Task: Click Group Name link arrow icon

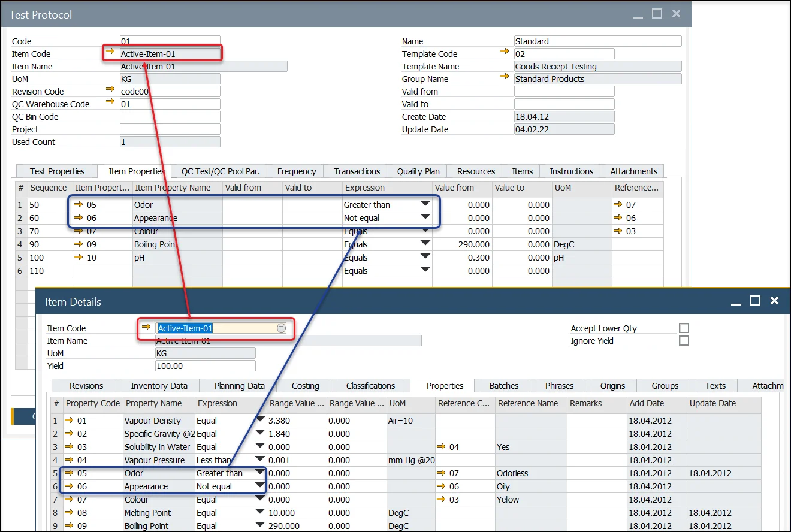Action: 505,78
